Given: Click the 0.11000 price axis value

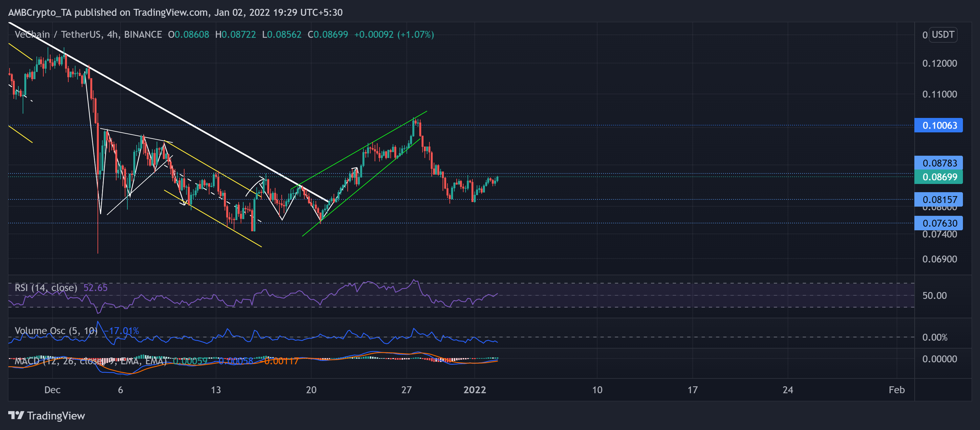Looking at the screenshot, I should [940, 94].
